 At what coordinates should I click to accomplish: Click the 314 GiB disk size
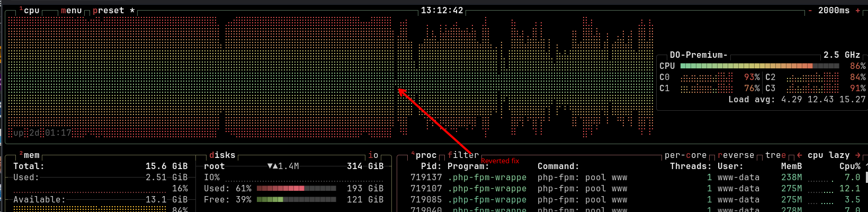365,166
